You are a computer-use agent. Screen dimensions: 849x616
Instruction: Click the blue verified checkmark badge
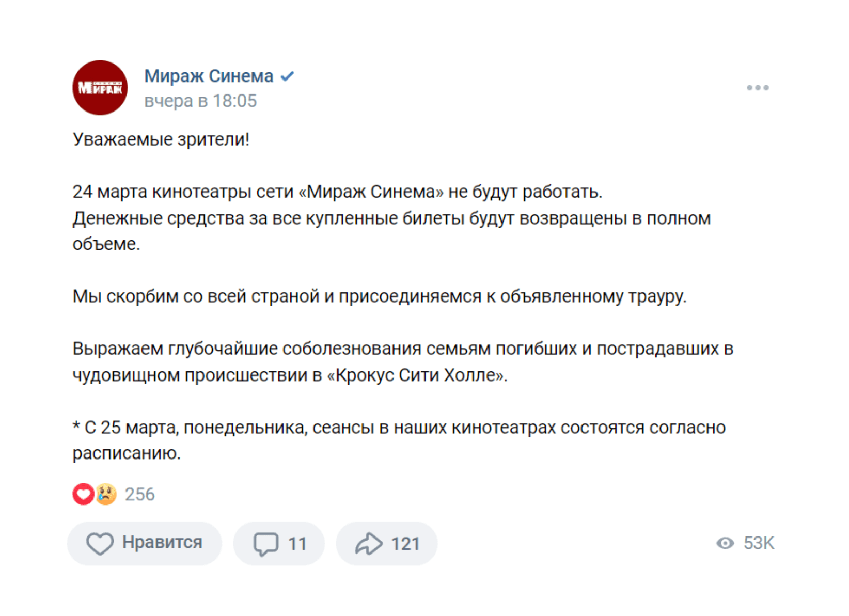pos(287,76)
